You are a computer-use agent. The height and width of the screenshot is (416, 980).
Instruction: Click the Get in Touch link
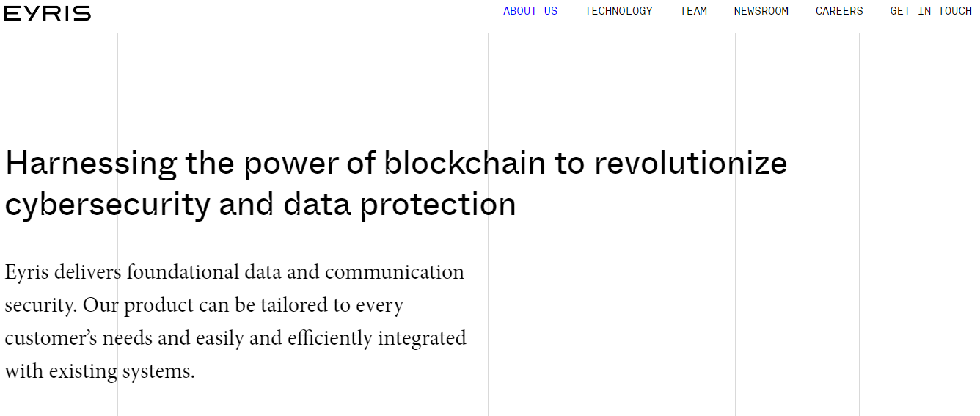931,11
